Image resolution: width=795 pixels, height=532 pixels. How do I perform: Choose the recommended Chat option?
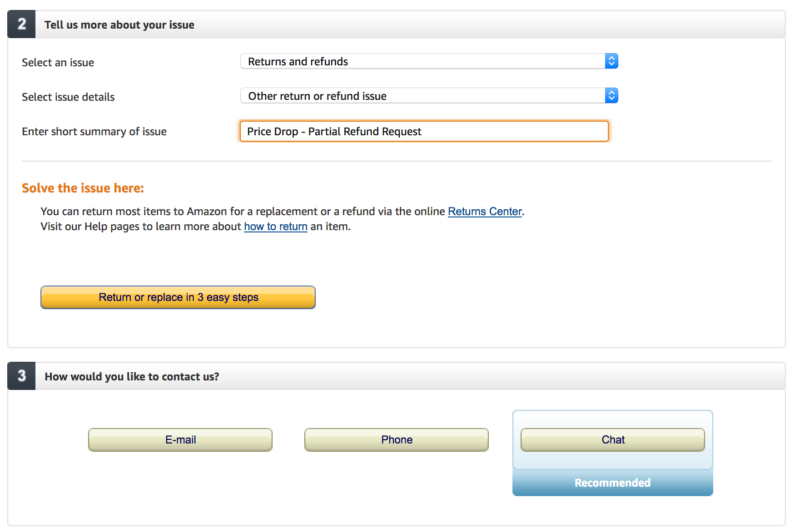(x=612, y=439)
